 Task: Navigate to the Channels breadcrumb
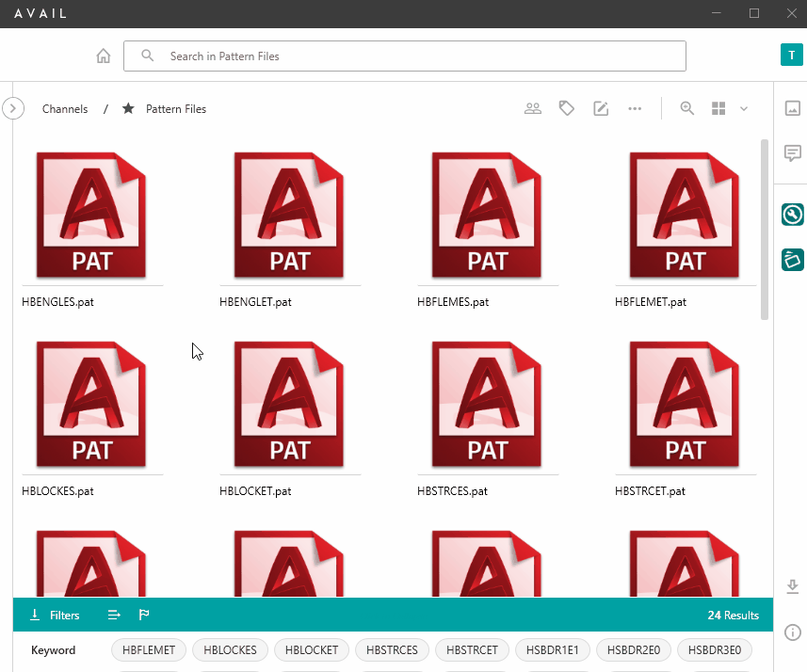click(x=64, y=108)
